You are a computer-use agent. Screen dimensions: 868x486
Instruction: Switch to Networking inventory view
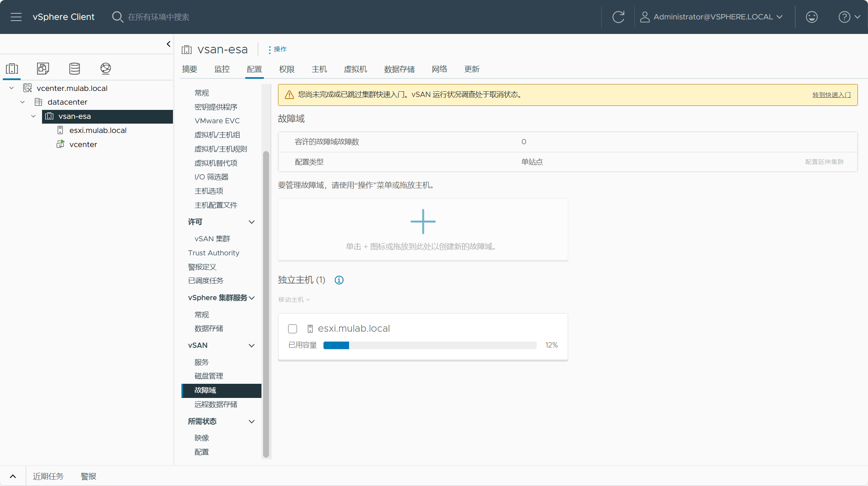point(105,68)
